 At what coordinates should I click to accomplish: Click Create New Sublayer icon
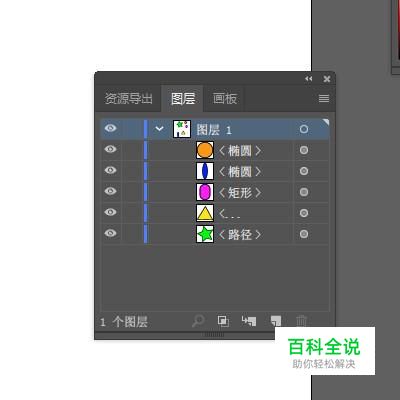click(249, 321)
